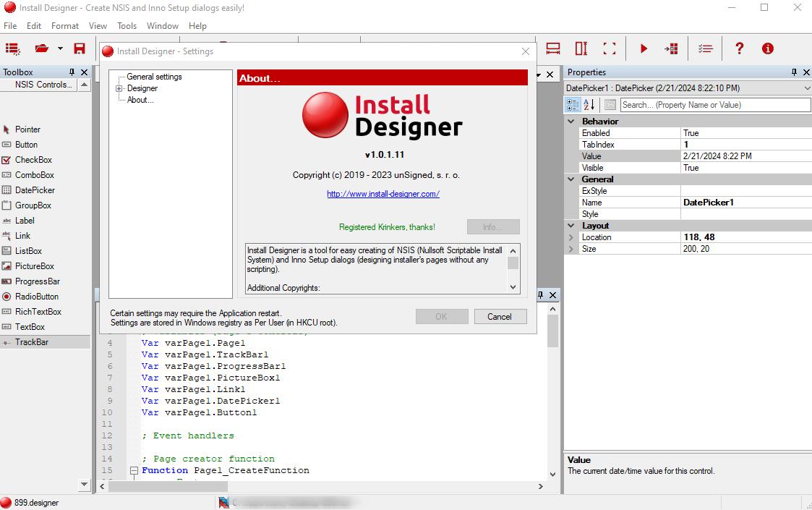The image size is (812, 510).
Task: Collapse the General property category
Action: pyautogui.click(x=570, y=179)
